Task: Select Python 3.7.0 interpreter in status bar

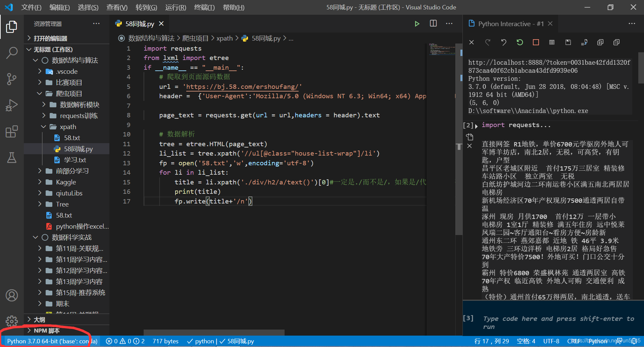Action: coord(52,341)
